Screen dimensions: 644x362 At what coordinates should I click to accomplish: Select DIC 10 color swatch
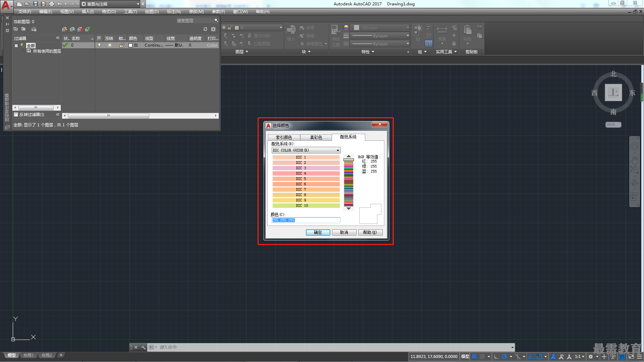point(306,205)
